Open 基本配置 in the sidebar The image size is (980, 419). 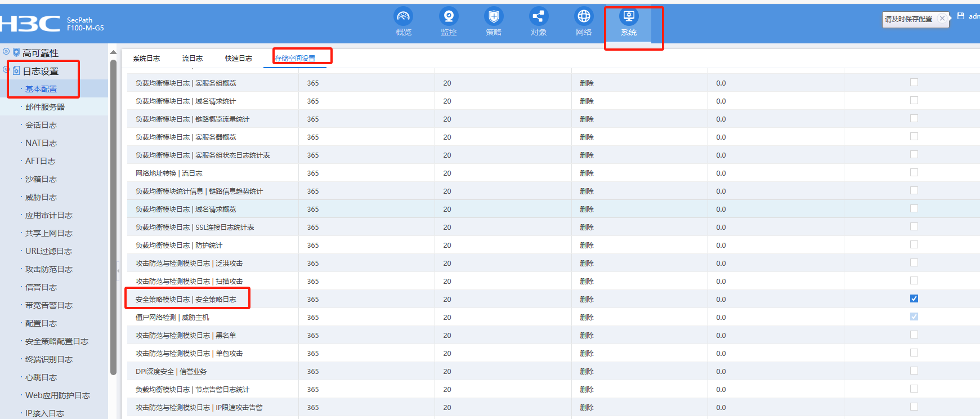pyautogui.click(x=41, y=89)
